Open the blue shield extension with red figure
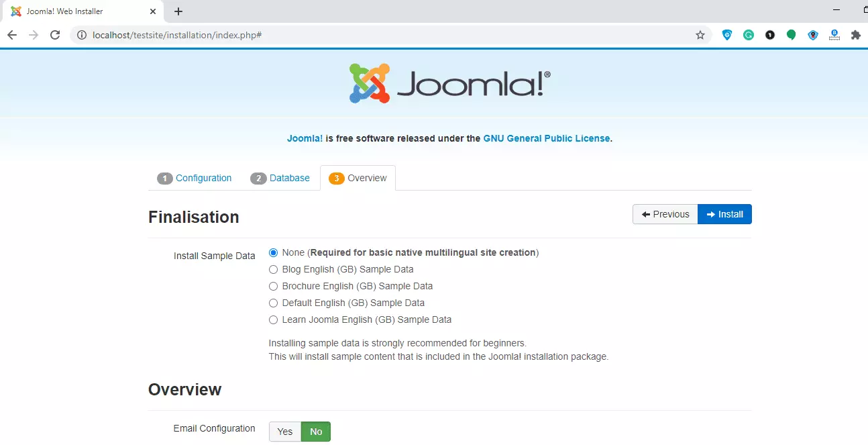Screen dimensions: 868x445 813,35
